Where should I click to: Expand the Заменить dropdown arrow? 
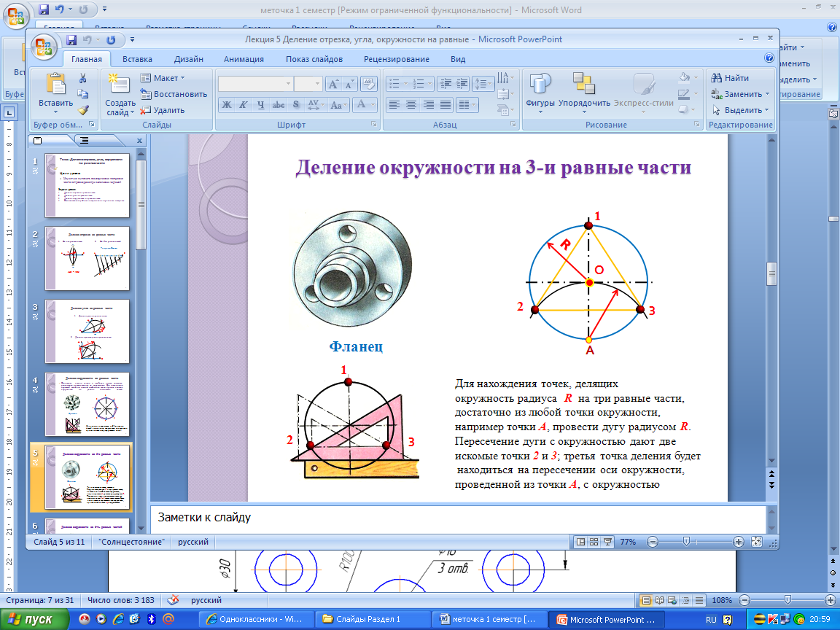coord(767,94)
